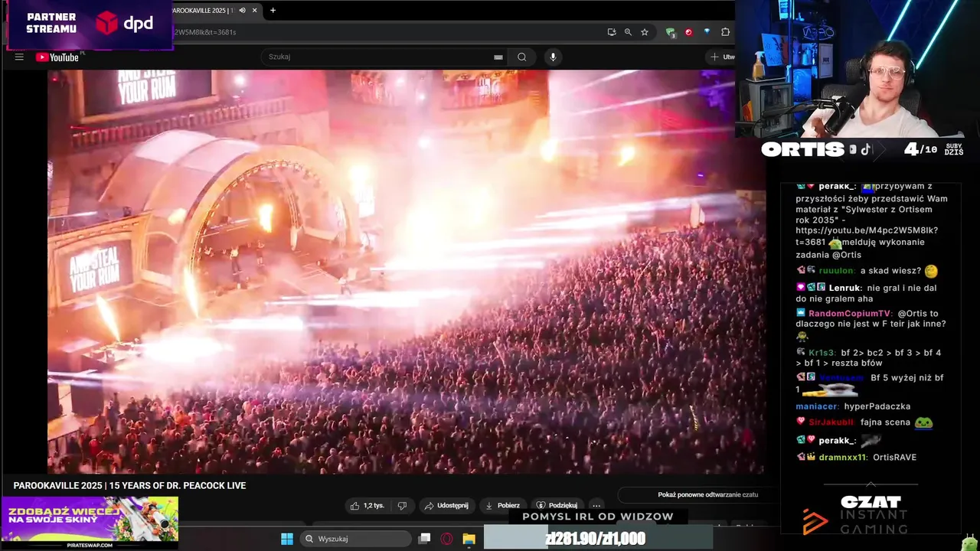This screenshot has height=551, width=980.
Task: Go to YouTube home via logo
Action: click(x=57, y=57)
